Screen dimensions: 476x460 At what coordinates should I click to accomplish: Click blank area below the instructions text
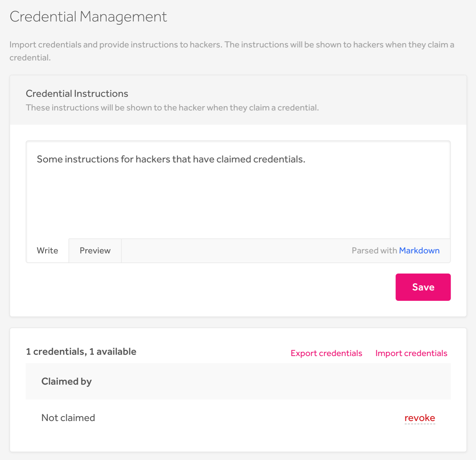pyautogui.click(x=238, y=208)
